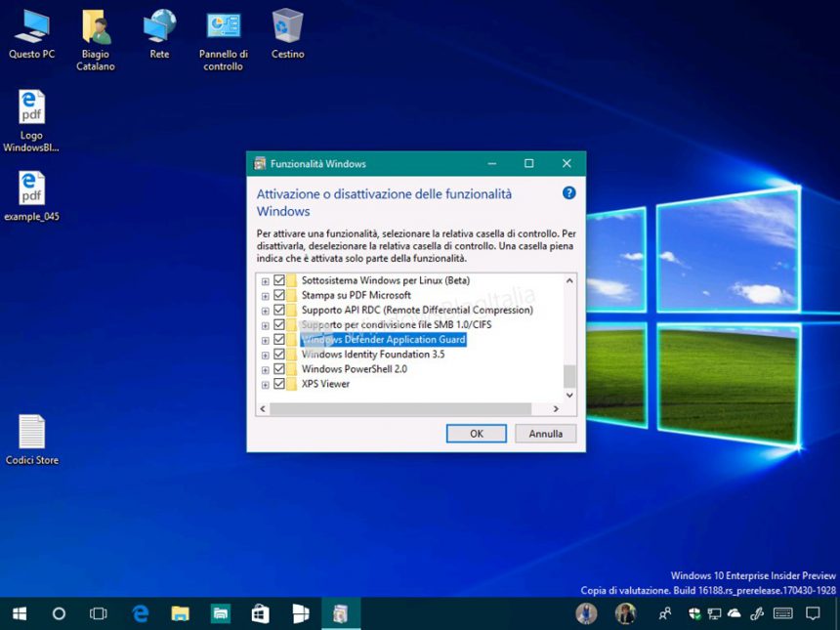Select the example_045 PDF file

pos(31,196)
